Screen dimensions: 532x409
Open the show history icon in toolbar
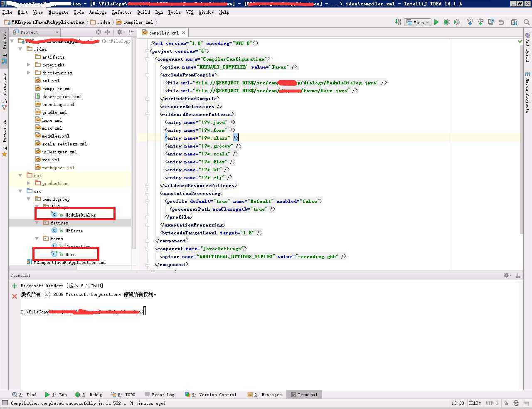point(491,22)
